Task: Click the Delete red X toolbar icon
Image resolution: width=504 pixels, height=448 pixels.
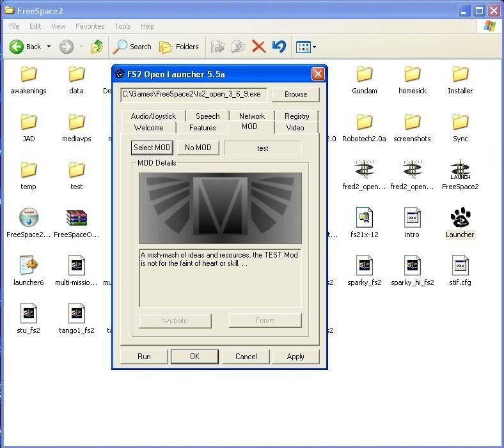Action: (258, 47)
